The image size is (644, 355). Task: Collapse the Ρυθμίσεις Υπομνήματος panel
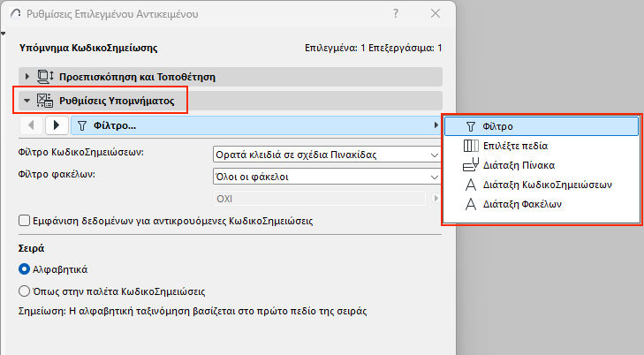(27, 101)
